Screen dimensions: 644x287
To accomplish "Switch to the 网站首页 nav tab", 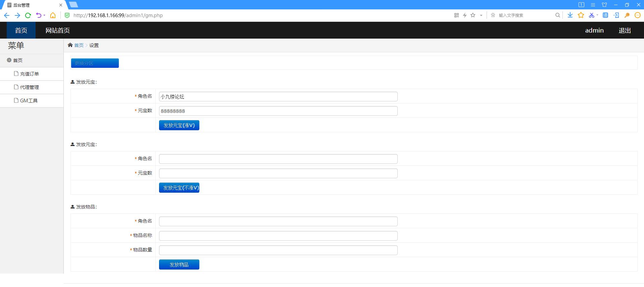I will pyautogui.click(x=58, y=31).
